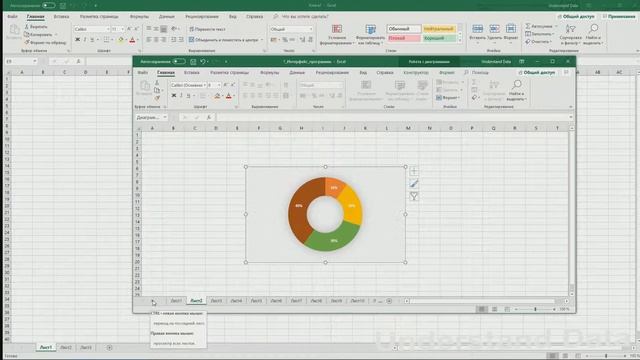Switch front window to Page Layout view
Image resolution: width=640 pixels, height=360 pixels.
[494, 309]
